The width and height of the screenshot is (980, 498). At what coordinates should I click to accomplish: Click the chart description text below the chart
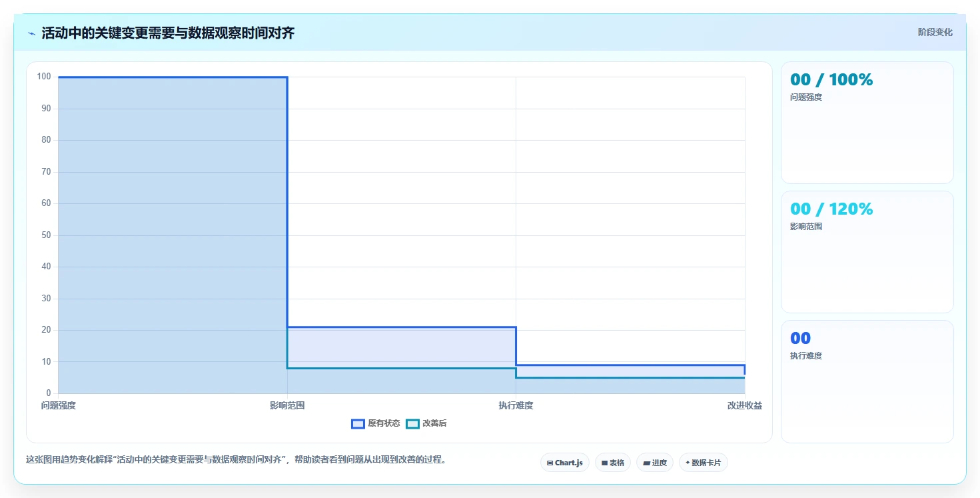236,459
